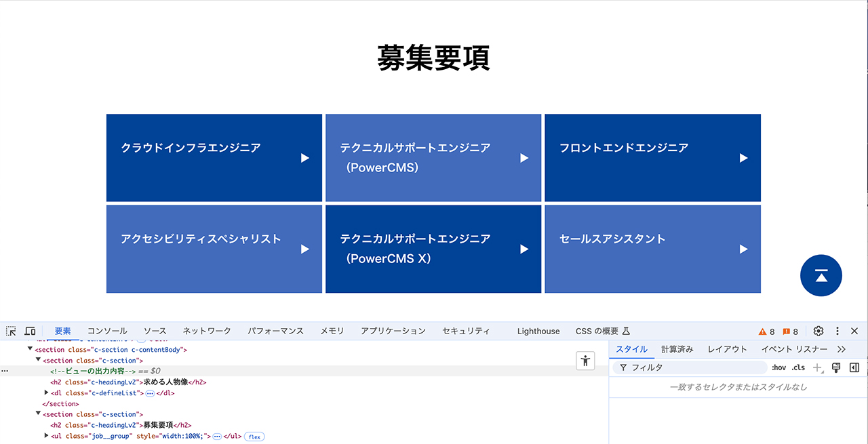The width and height of the screenshot is (868, 444).
Task: Open テクニカルサポートエンジニア (PowerCMS X) job link
Action: coord(433,249)
